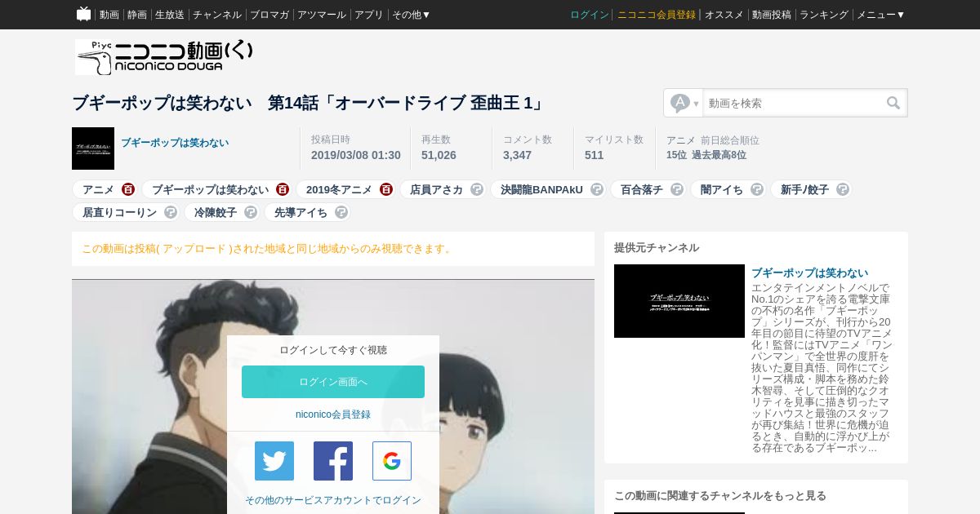Viewport: 980px width, 514px height.
Task: Click the question icon beside 店員アサカ tag
Action: [x=477, y=189]
